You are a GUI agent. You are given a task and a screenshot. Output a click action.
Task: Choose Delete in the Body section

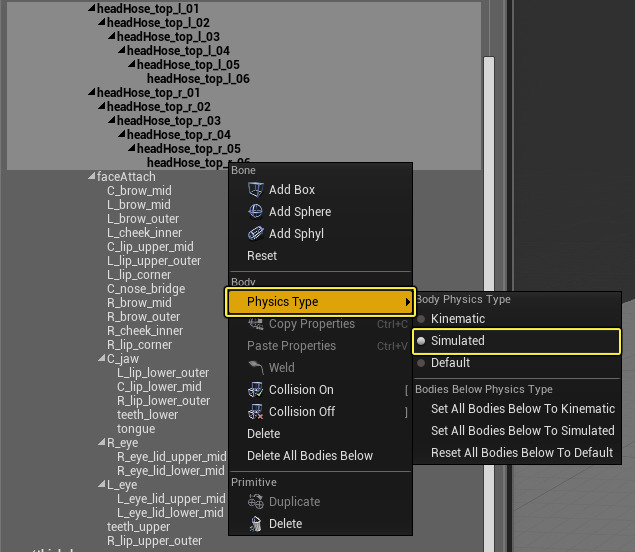pyautogui.click(x=264, y=433)
